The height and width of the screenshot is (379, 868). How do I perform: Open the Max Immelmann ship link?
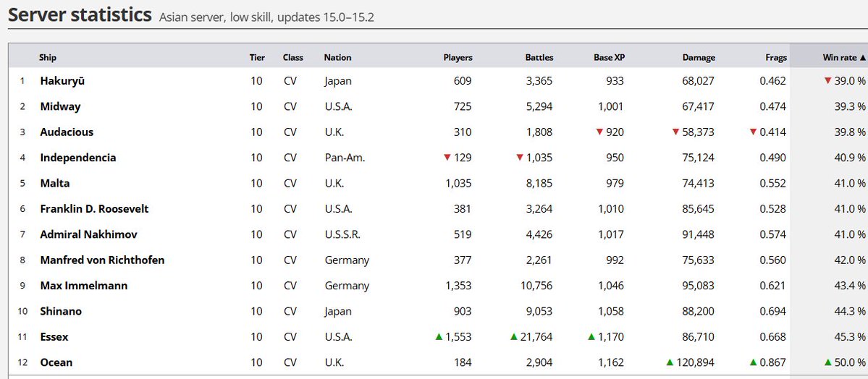click(x=83, y=286)
